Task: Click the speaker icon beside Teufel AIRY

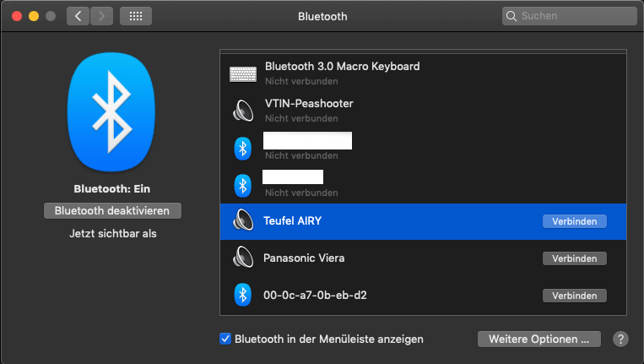Action: [x=243, y=221]
